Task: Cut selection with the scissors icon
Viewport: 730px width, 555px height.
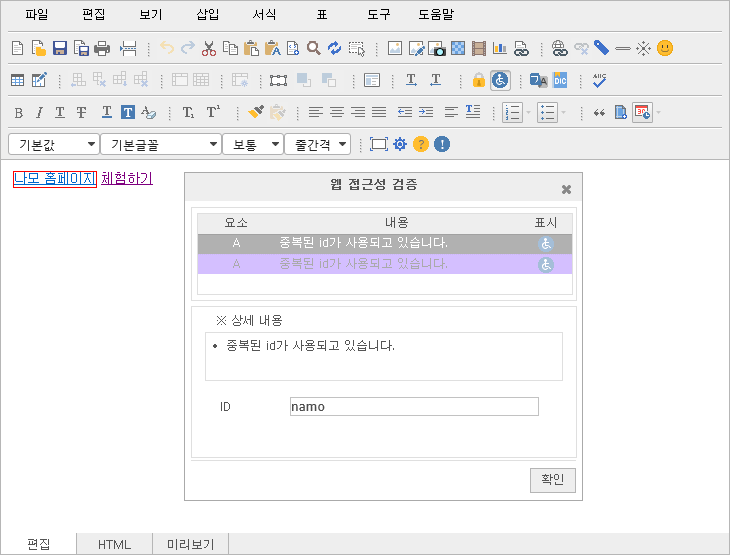Action: click(209, 48)
